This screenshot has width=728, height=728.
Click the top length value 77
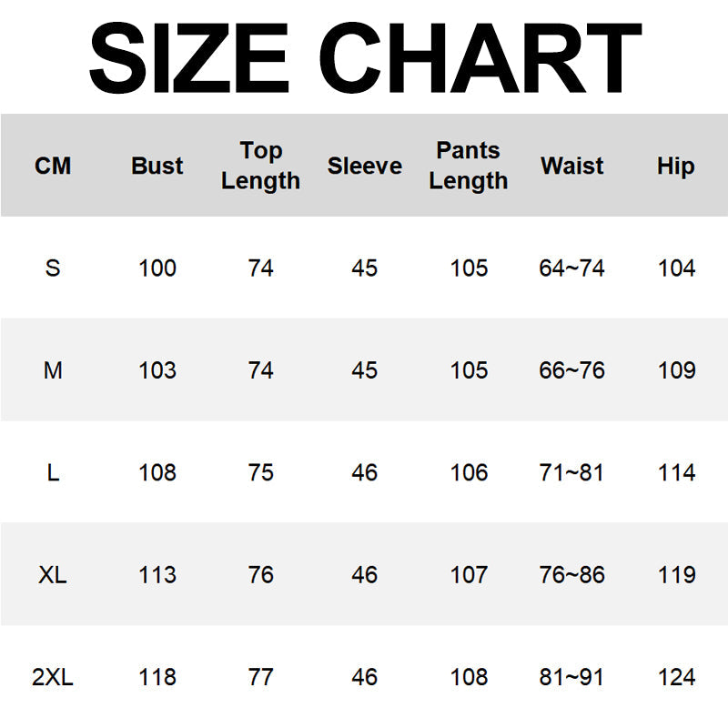[x=260, y=678]
